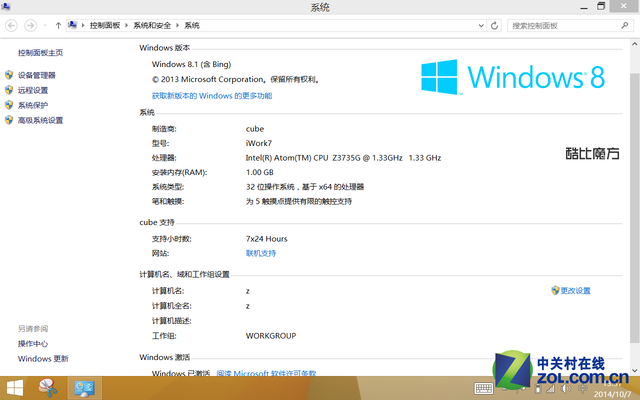The height and width of the screenshot is (400, 640).
Task: Click shield icon next to 更改设置
Action: [555, 290]
